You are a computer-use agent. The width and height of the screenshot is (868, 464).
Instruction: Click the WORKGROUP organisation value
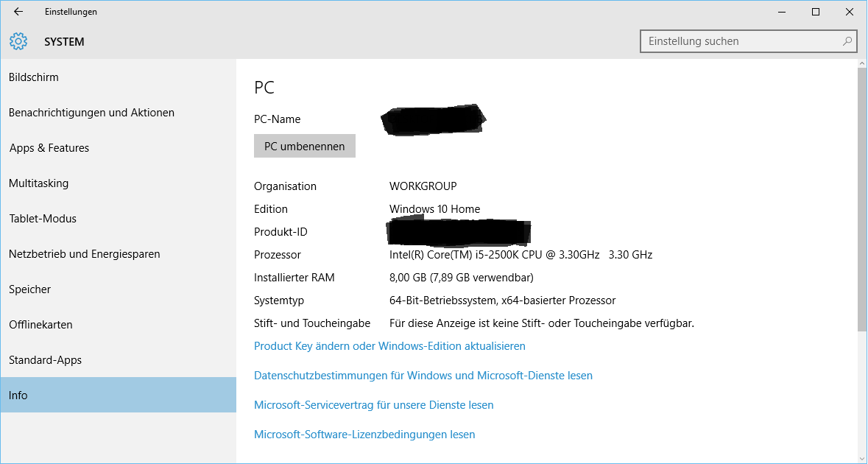(x=423, y=186)
